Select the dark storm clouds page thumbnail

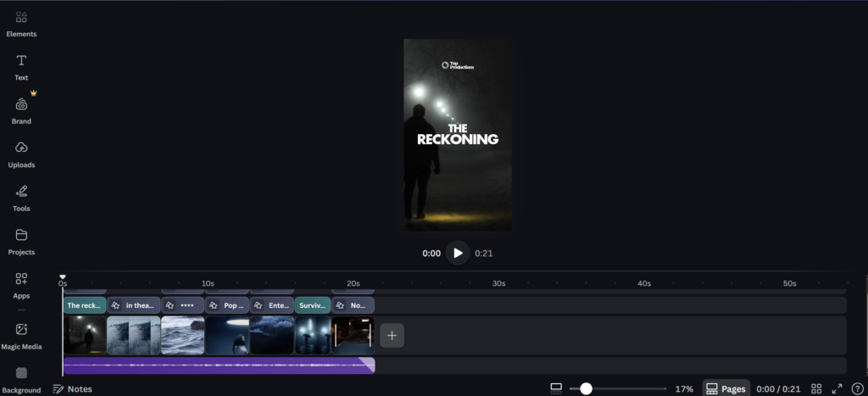pos(272,335)
